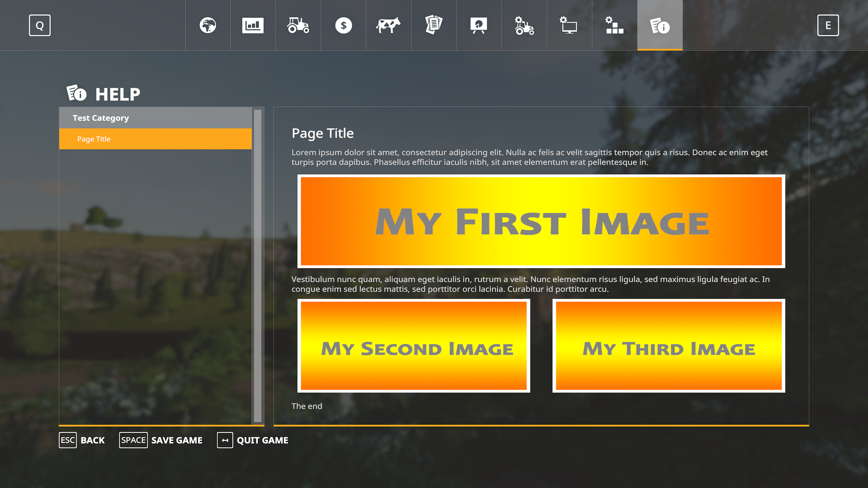The height and width of the screenshot is (488, 868).
Task: Toggle the Q shortcut panel icon
Action: point(39,25)
